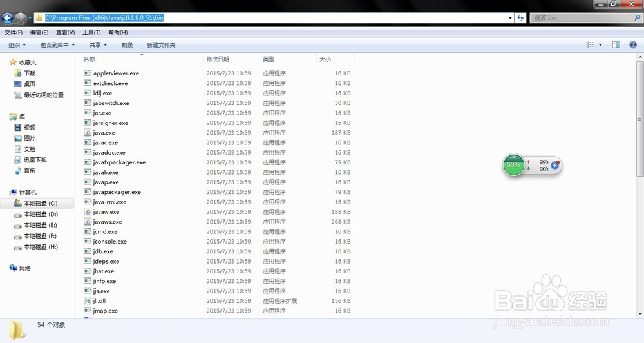Viewport: 644px width, 343px height.
Task: Click the javaws.exe file icon
Action: point(88,222)
